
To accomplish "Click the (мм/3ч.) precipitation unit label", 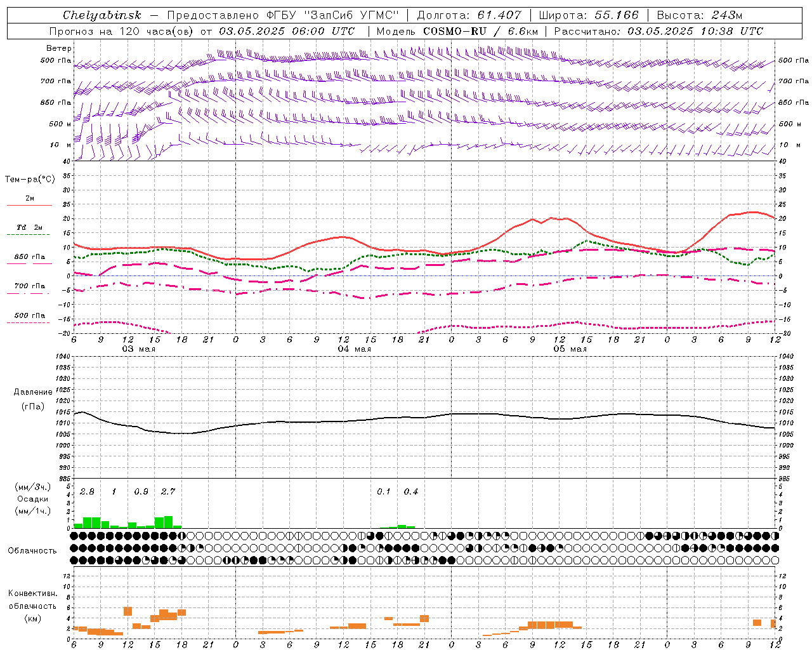I will tap(32, 487).
